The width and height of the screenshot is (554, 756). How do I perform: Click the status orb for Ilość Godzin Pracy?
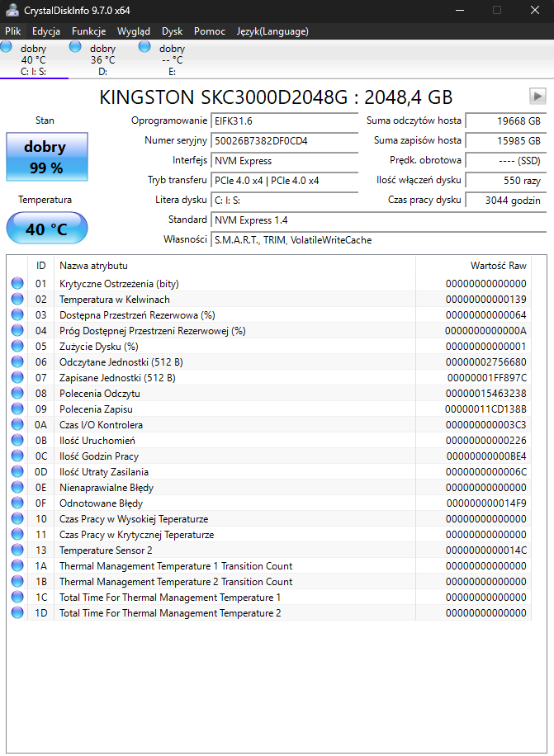click(x=17, y=456)
